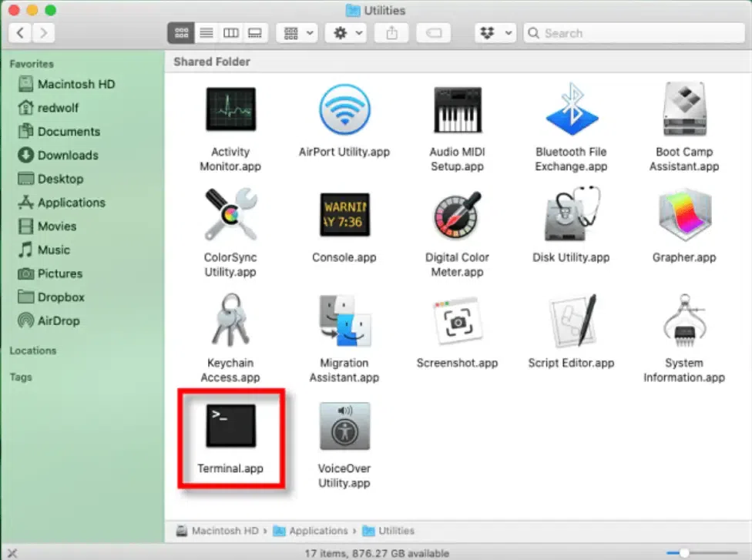The image size is (752, 560).
Task: Open Movies in the sidebar
Action: (47, 226)
